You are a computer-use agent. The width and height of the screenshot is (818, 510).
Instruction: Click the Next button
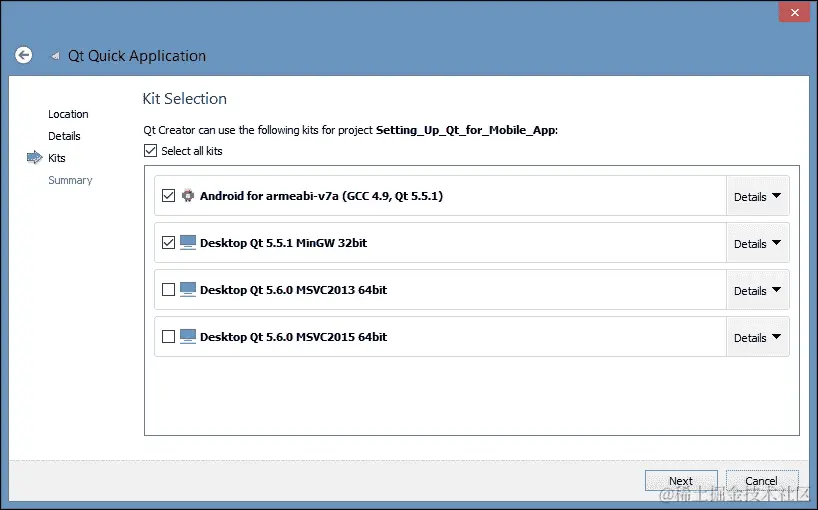(681, 481)
